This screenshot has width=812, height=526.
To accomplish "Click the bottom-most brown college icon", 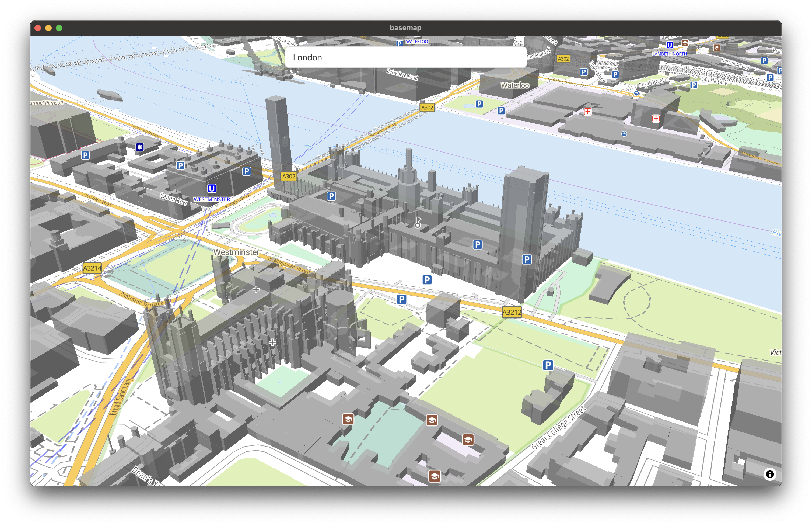I will click(x=434, y=476).
